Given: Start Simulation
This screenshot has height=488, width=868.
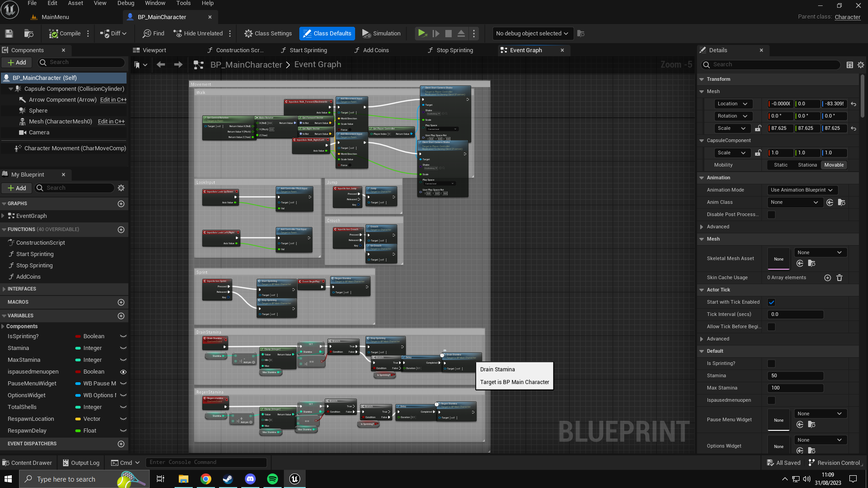Looking at the screenshot, I should pos(381,34).
